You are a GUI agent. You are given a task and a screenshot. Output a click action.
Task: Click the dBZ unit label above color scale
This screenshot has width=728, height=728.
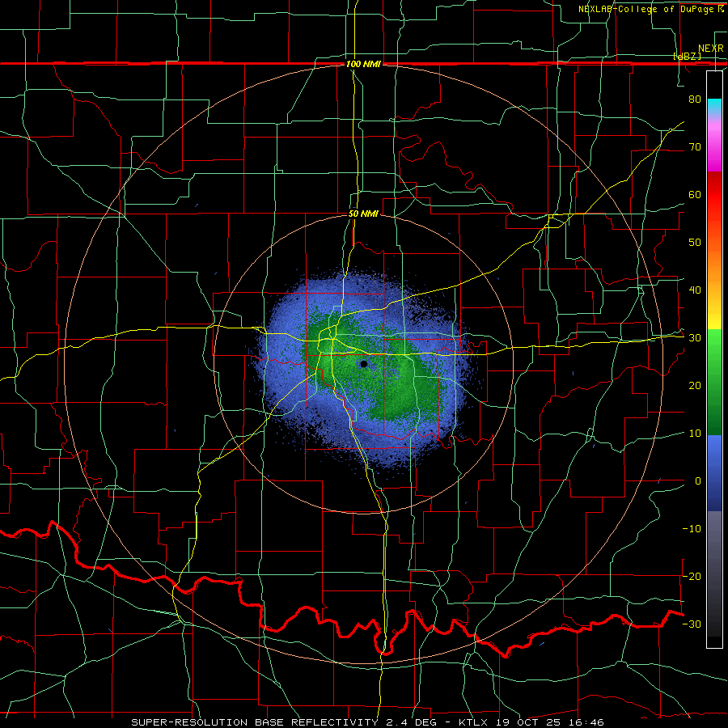click(687, 57)
